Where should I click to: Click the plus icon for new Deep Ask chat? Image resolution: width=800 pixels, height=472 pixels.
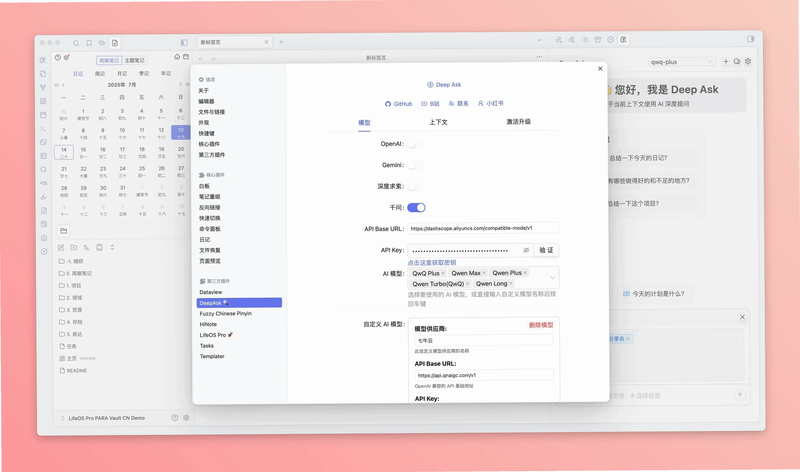pyautogui.click(x=726, y=61)
